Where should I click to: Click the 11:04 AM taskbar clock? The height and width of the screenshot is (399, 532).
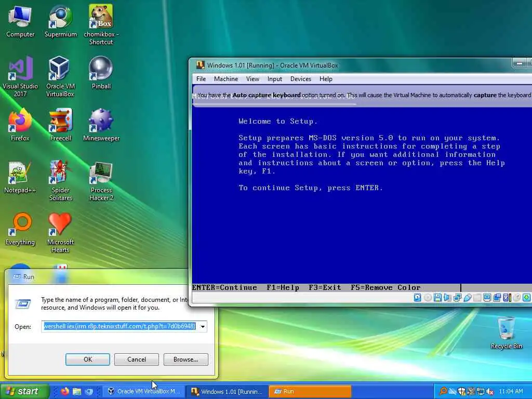(511, 391)
